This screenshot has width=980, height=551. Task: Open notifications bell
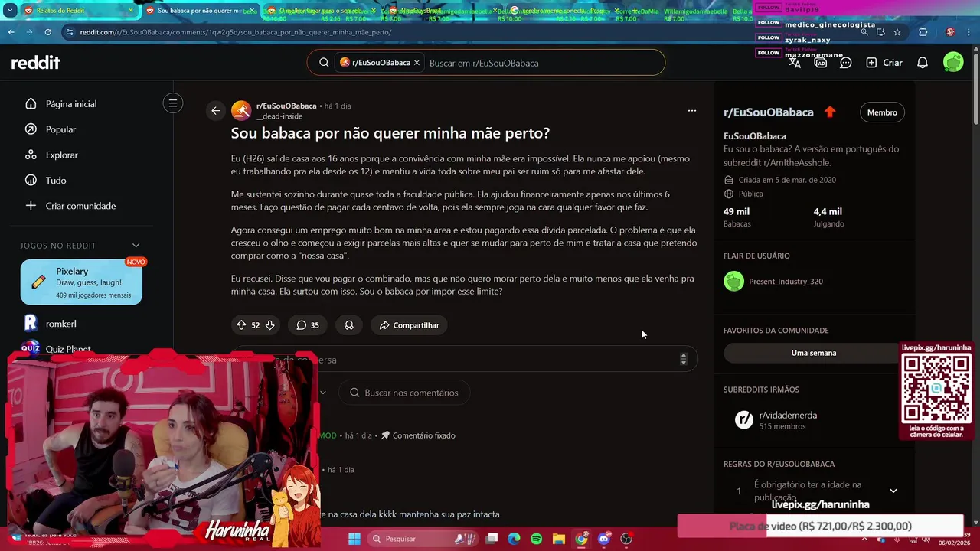[923, 63]
